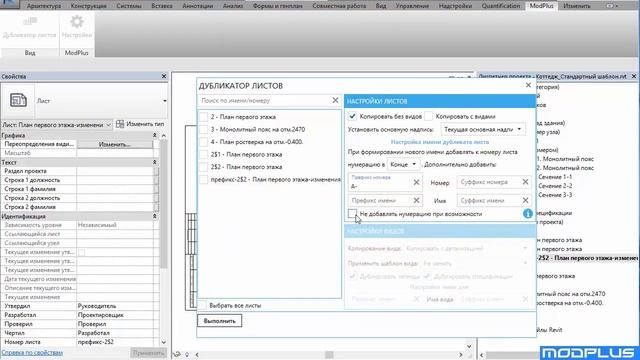The height and width of the screenshot is (360, 640).
Task: Check Выбрать все листы
Action: click(x=203, y=305)
